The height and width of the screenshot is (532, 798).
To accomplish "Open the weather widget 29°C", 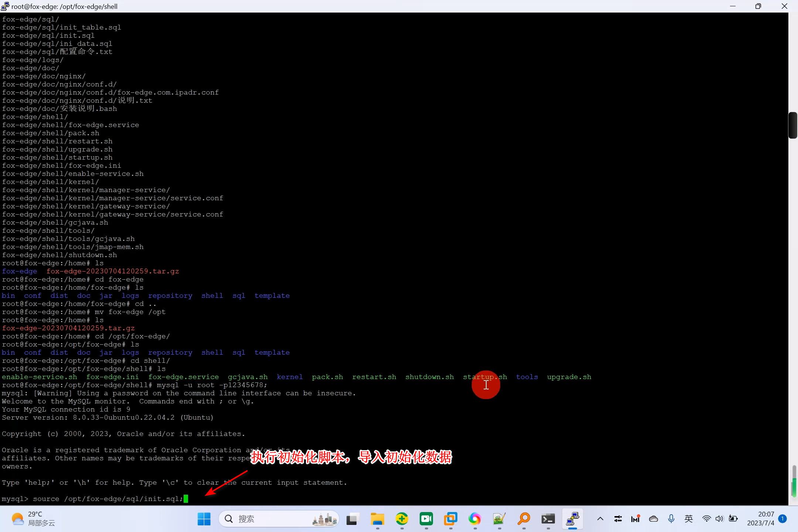I will pyautogui.click(x=33, y=519).
